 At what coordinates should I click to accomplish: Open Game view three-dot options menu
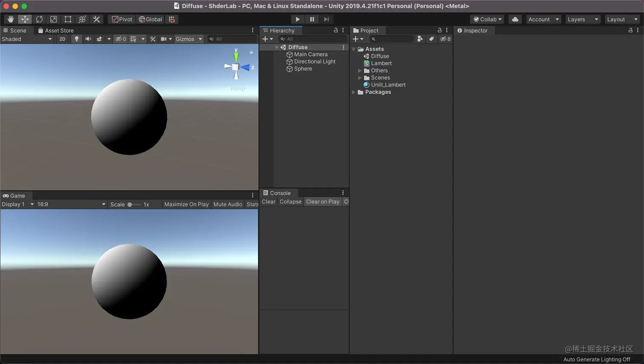[253, 195]
